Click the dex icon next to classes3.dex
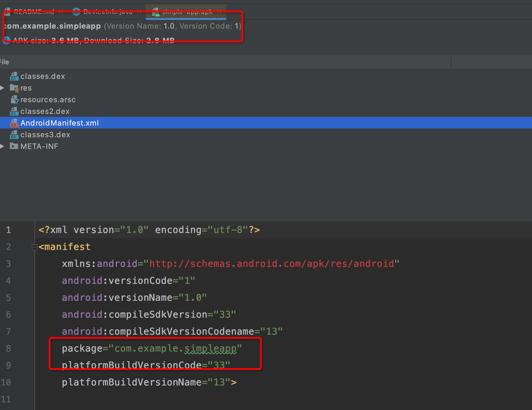This screenshot has height=410, width=532. 14,135
